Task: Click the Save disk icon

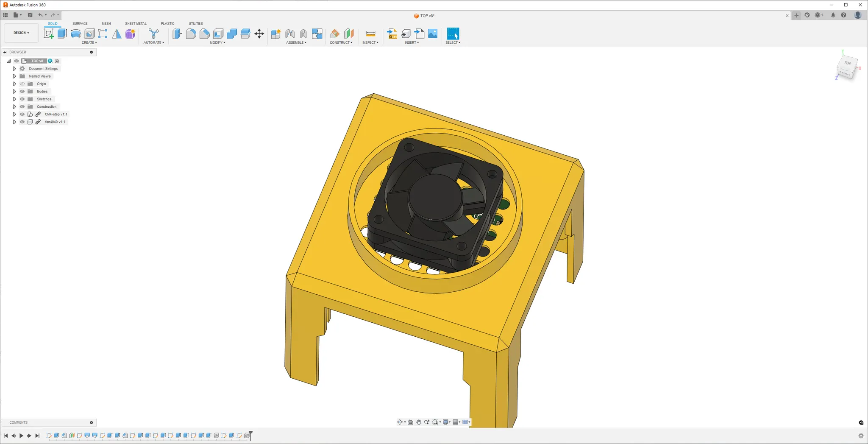Action: click(x=30, y=15)
